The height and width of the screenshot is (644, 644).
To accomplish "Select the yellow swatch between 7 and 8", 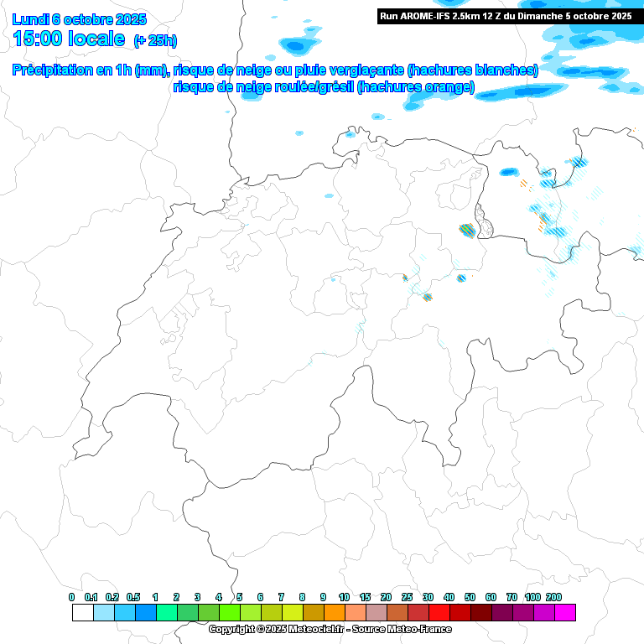I will 292,613.
